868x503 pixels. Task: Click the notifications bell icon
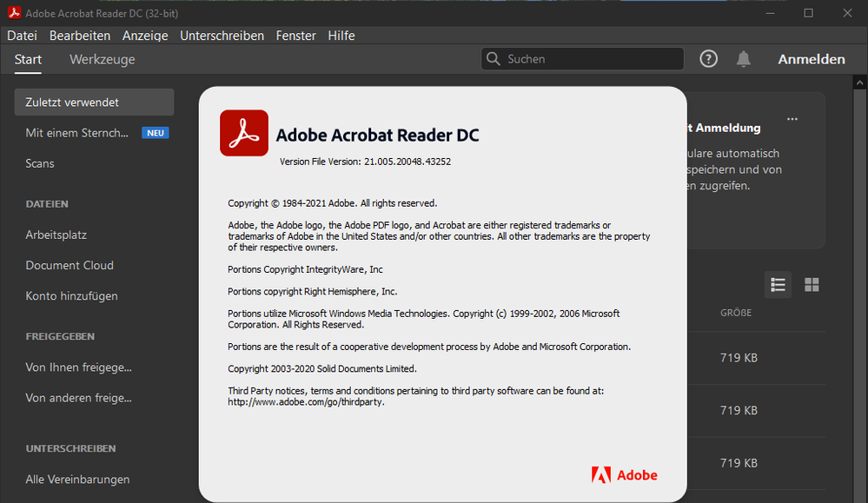[744, 58]
